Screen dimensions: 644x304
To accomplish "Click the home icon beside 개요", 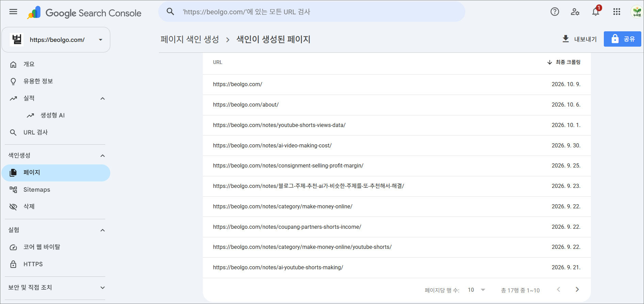I will pyautogui.click(x=13, y=64).
